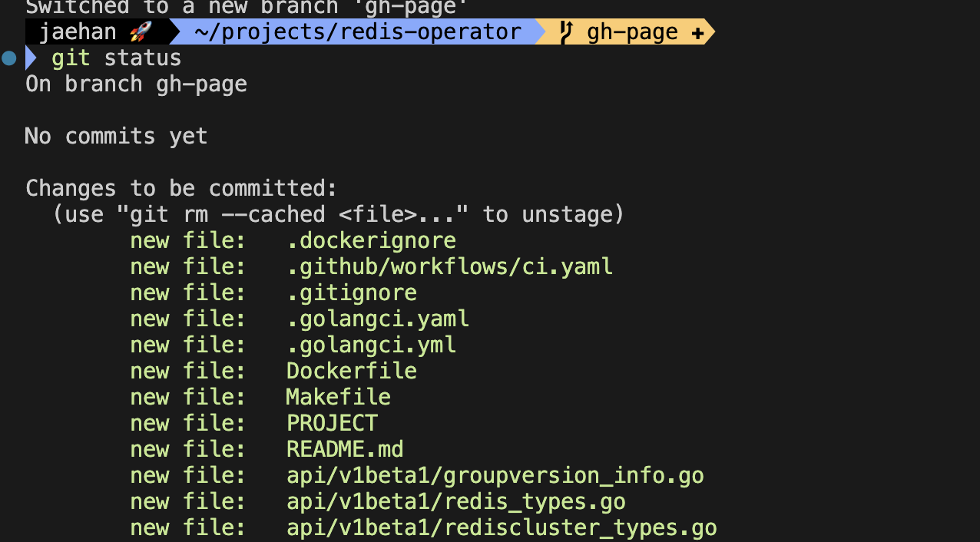Open the Dockerfile path

[352, 371]
